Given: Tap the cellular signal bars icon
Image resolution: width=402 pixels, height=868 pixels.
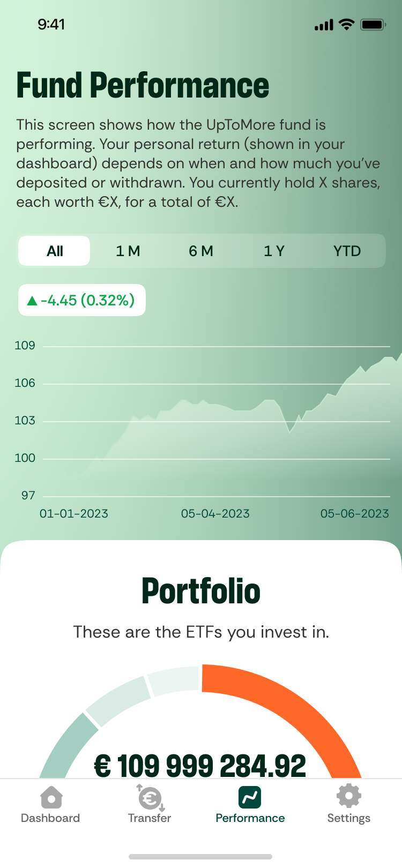Looking at the screenshot, I should (x=324, y=25).
